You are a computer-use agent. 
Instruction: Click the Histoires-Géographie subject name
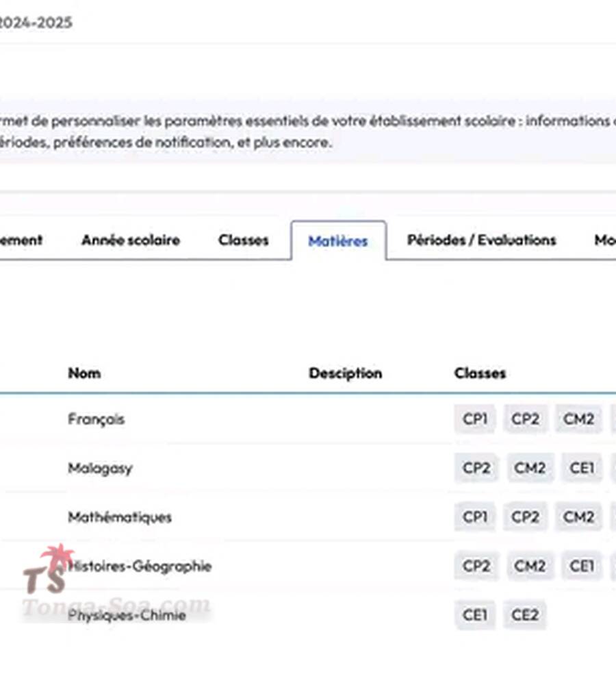140,566
